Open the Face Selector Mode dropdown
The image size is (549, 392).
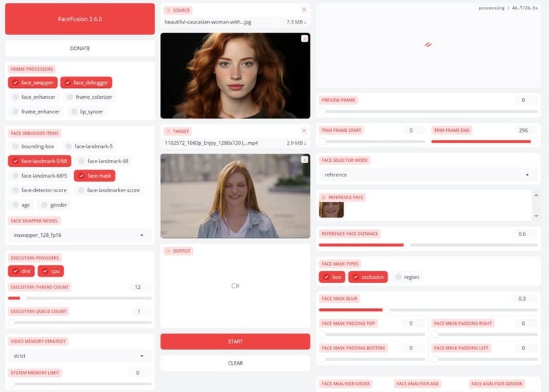pyautogui.click(x=427, y=174)
